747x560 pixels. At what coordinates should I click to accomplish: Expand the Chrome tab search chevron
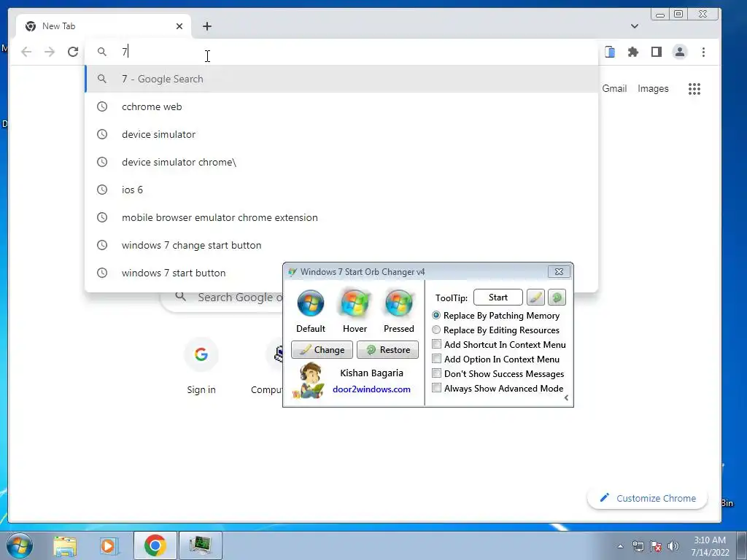point(634,26)
